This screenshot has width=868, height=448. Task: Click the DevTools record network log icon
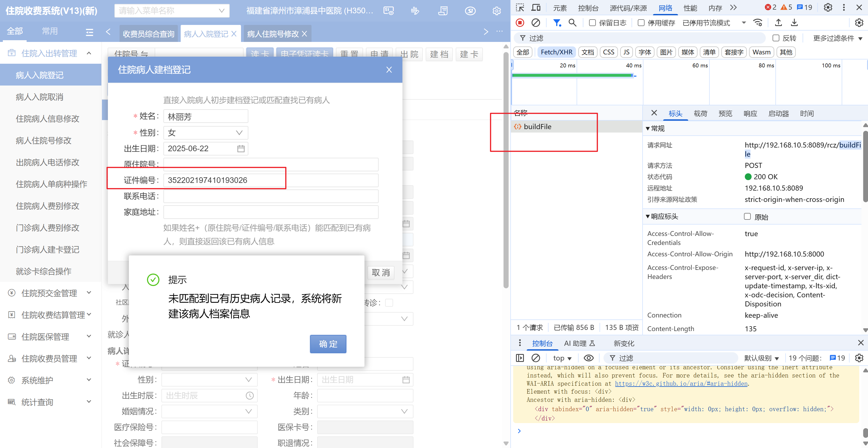520,23
